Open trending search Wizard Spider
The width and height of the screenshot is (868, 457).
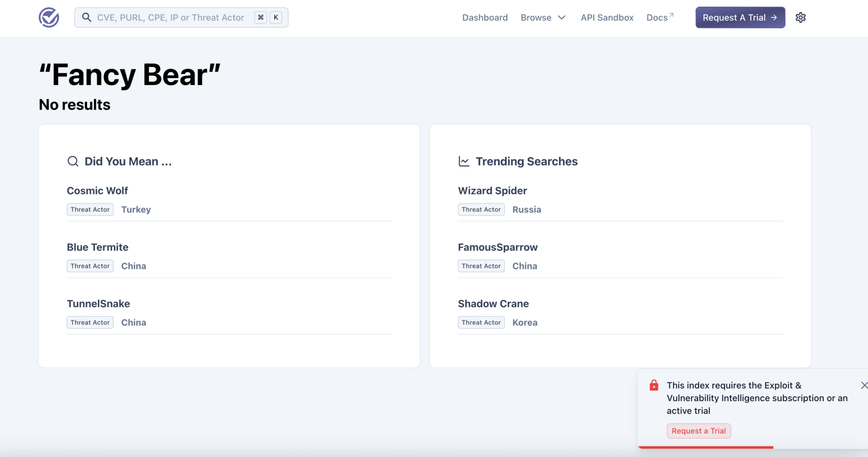pyautogui.click(x=492, y=191)
